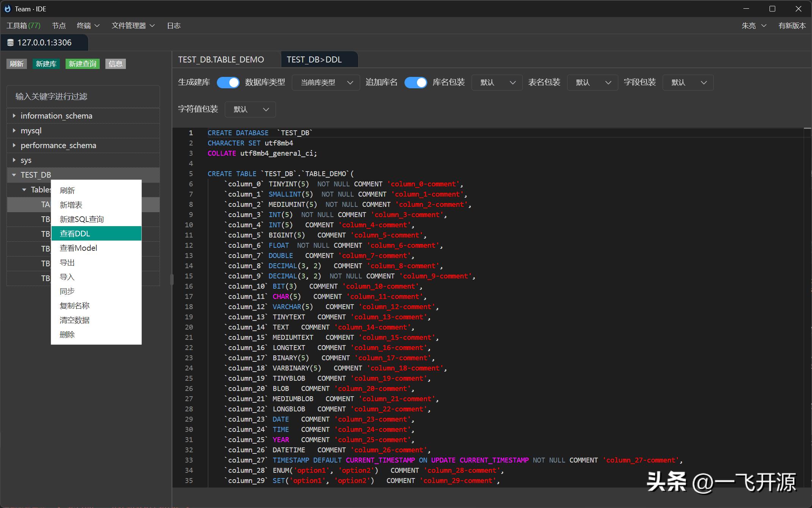Image resolution: width=812 pixels, height=508 pixels.
Task: Focus the keyword filter input field
Action: (x=83, y=96)
